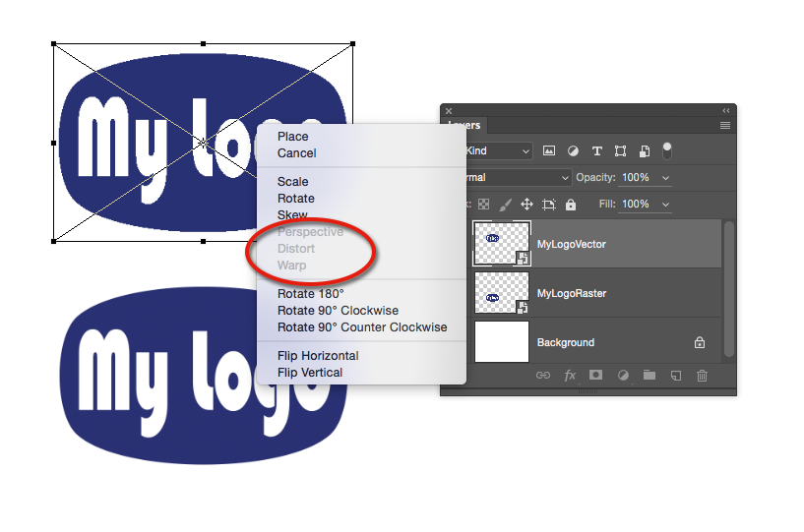Open the Layers panel menu icon
This screenshot has width=804, height=532.
click(725, 126)
